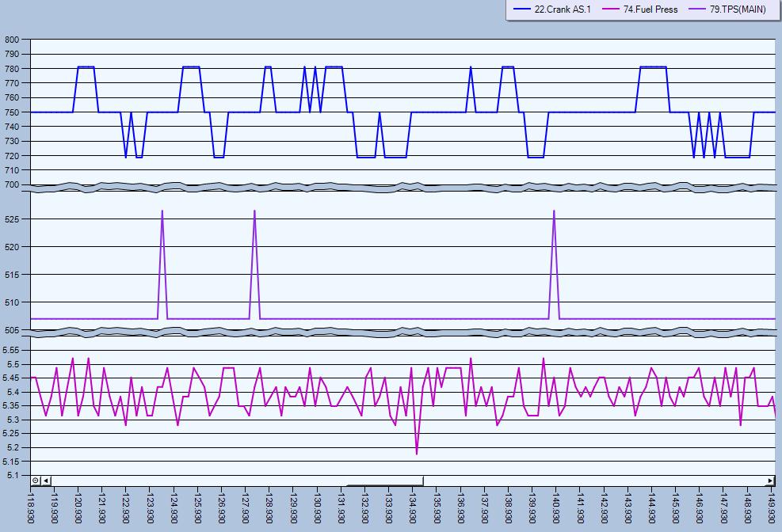Click the 123.930 time axis label
This screenshot has width=782, height=532.
150,507
